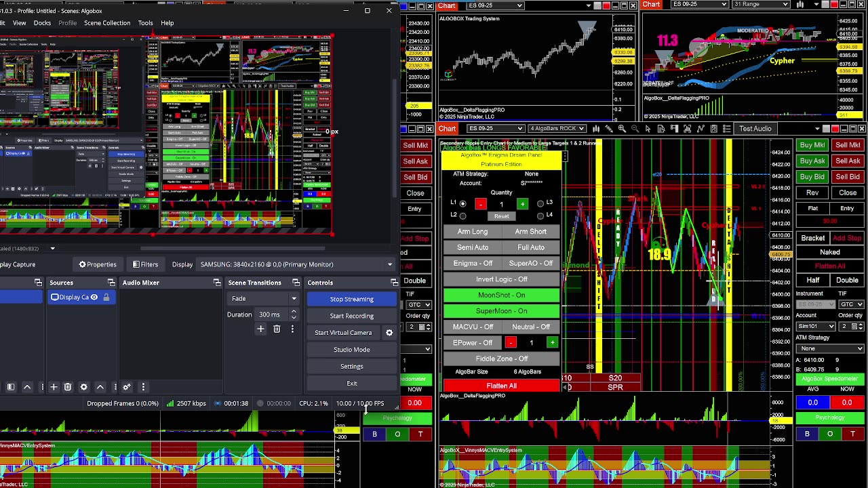
Task: Open the Tools menu in OBS
Action: pyautogui.click(x=145, y=23)
